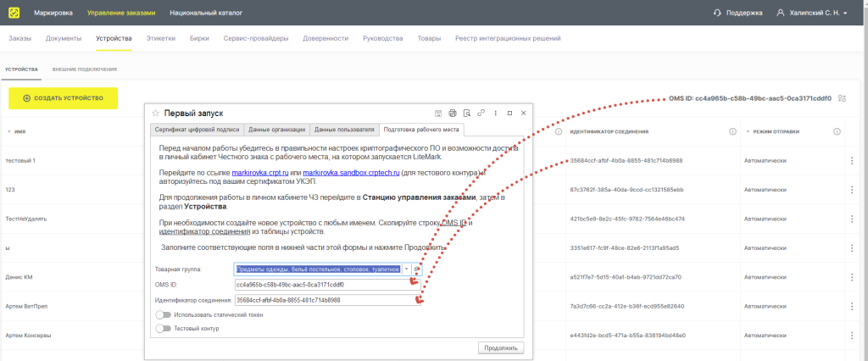Go to the Документы tab
This screenshot has width=868, height=361.
coord(64,38)
